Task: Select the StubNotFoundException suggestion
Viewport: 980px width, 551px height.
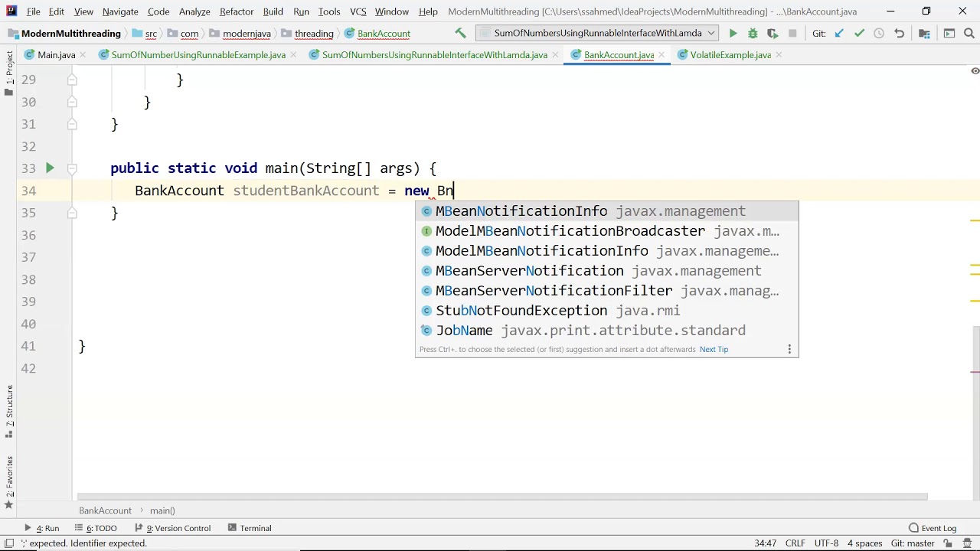Action: pos(607,311)
